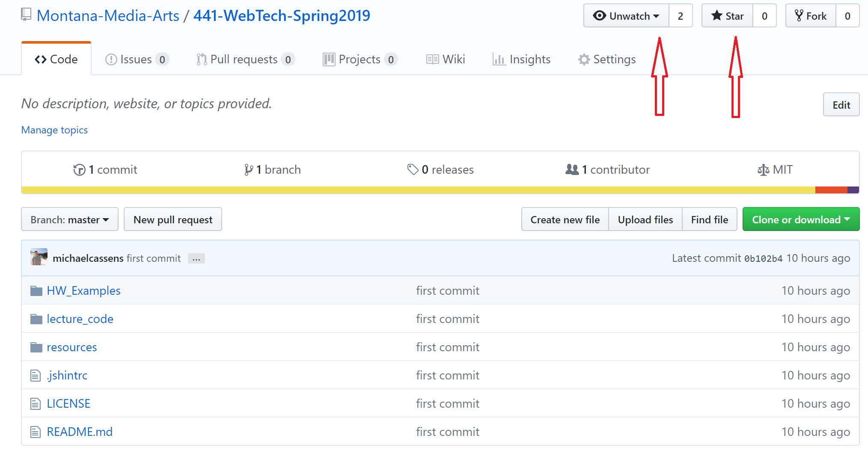This screenshot has width=868, height=450.
Task: Click the purple language bar segment
Action: pyautogui.click(x=853, y=190)
